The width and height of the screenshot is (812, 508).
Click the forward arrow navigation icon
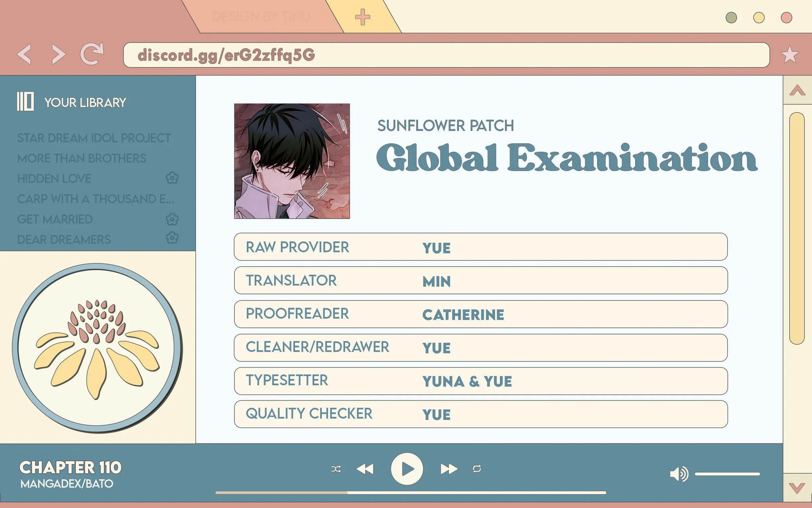(x=59, y=54)
